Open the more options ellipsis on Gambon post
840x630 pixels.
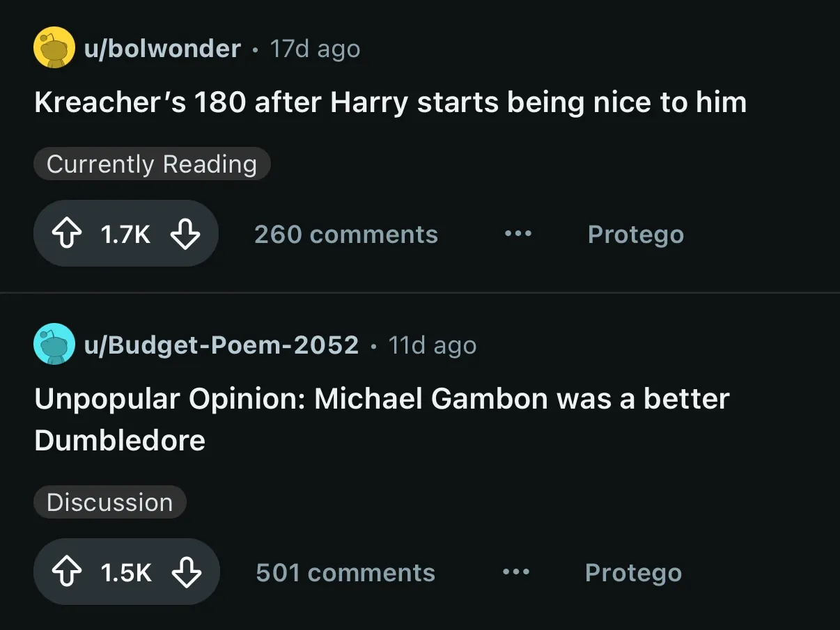[x=516, y=573]
